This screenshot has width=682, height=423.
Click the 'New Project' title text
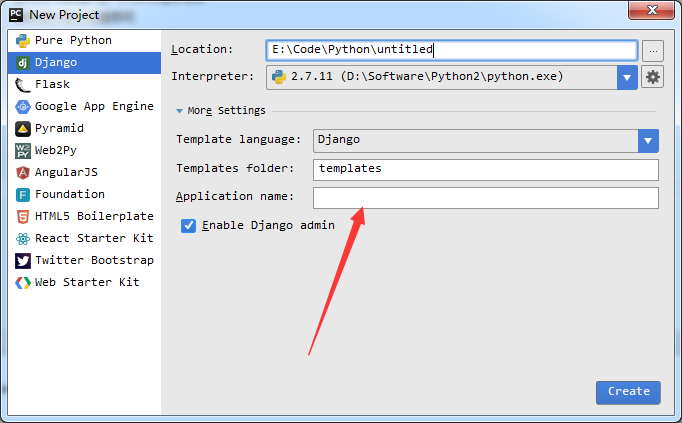click(x=64, y=15)
